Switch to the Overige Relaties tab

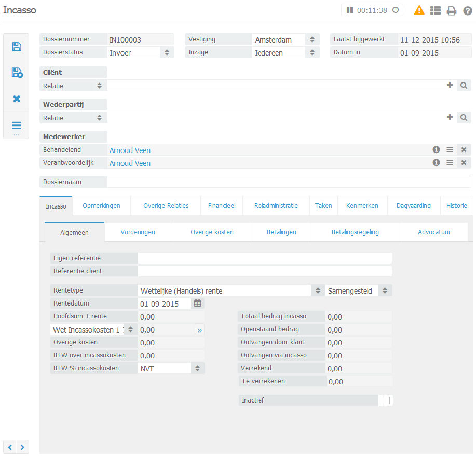click(166, 206)
